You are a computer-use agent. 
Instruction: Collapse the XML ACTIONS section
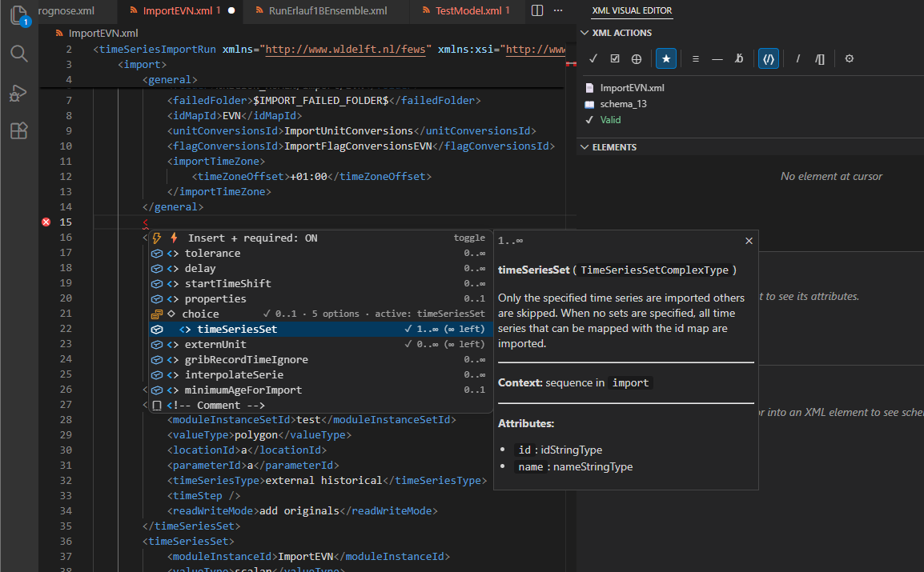pyautogui.click(x=586, y=32)
